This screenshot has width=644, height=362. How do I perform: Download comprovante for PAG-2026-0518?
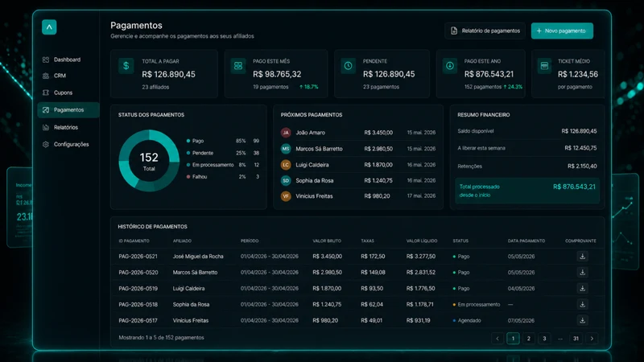pos(582,304)
